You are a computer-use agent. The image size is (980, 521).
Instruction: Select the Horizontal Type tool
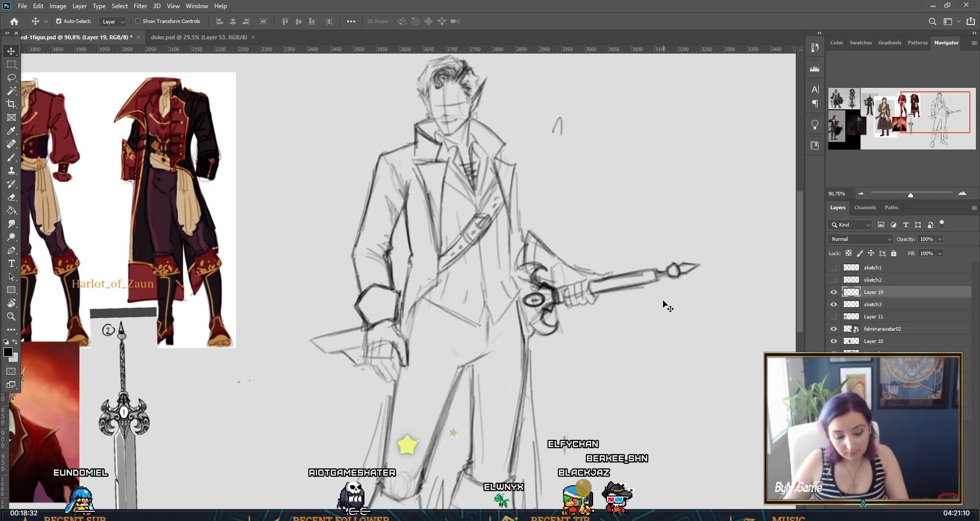pyautogui.click(x=11, y=264)
